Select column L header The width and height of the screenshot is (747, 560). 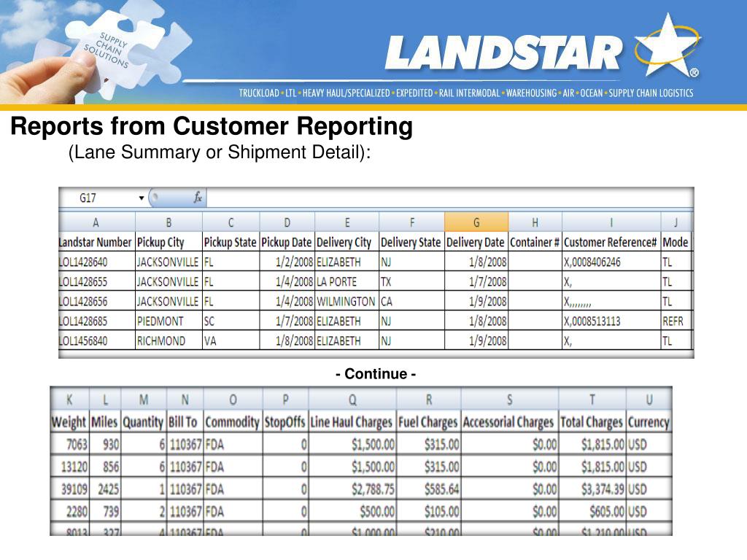tap(105, 400)
